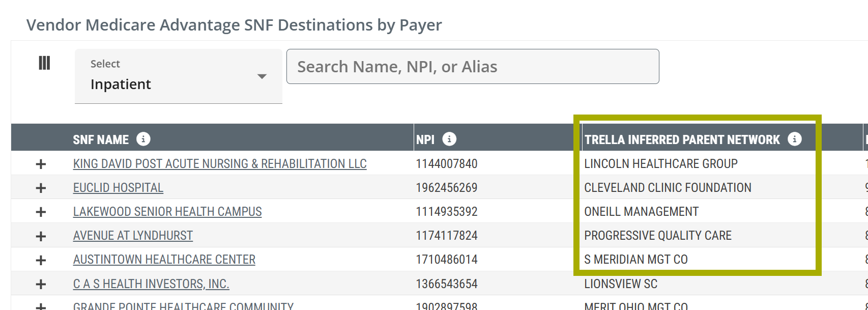This screenshot has width=868, height=310.
Task: Click the Lincoln Healthcare Group cell
Action: [661, 164]
